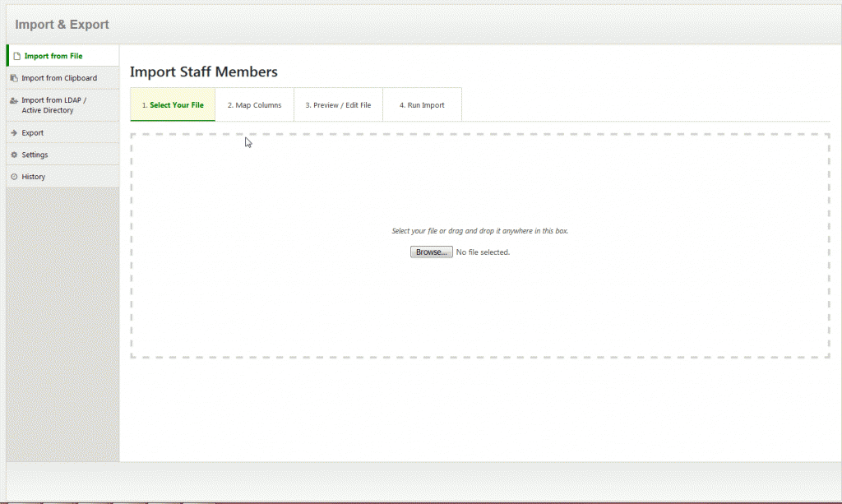Click the document icon beside Import from File
Viewport: 842px width, 504px height.
pyautogui.click(x=16, y=56)
